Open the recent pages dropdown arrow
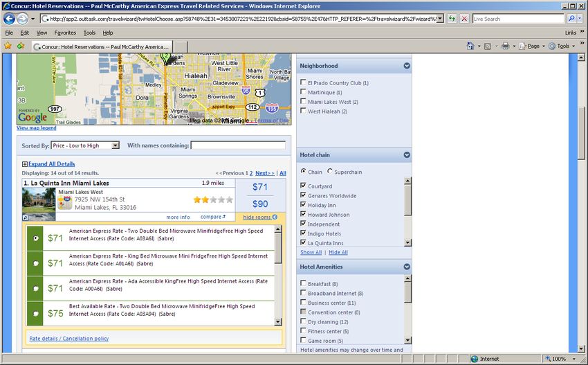 click(x=33, y=19)
